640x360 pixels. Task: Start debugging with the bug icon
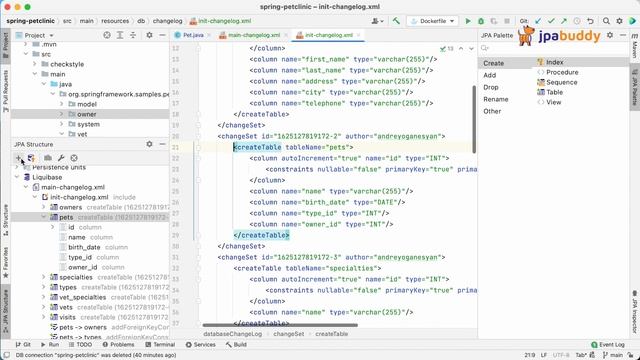click(481, 21)
